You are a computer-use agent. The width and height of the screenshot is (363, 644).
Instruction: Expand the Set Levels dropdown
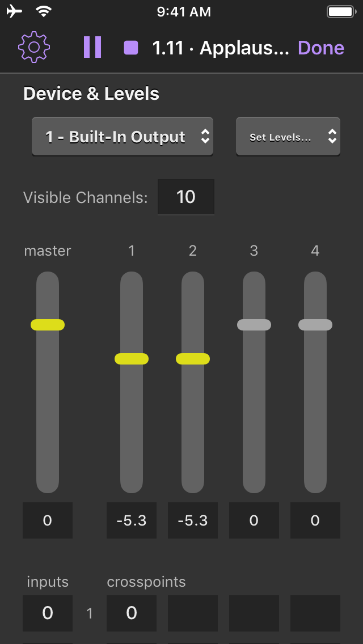click(288, 137)
